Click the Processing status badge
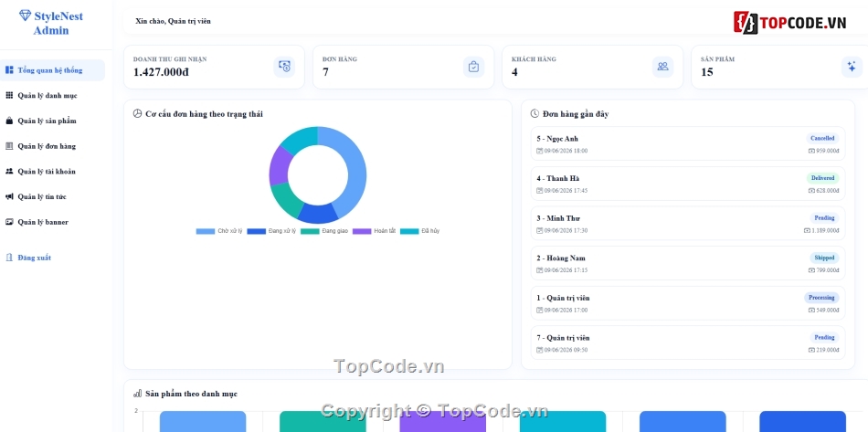Viewport: 868px width, 432px height. pyautogui.click(x=821, y=298)
